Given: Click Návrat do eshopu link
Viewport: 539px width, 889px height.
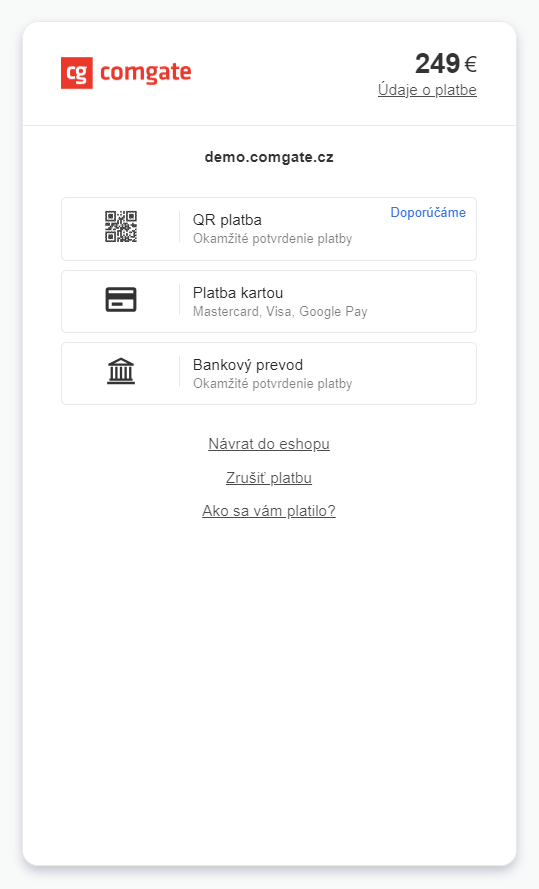Looking at the screenshot, I should 269,444.
